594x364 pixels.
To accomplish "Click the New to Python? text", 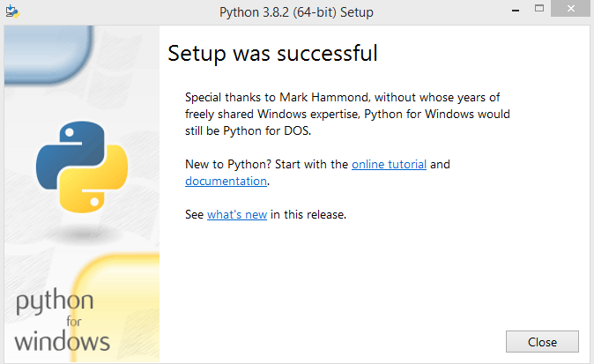I will pos(228,165).
